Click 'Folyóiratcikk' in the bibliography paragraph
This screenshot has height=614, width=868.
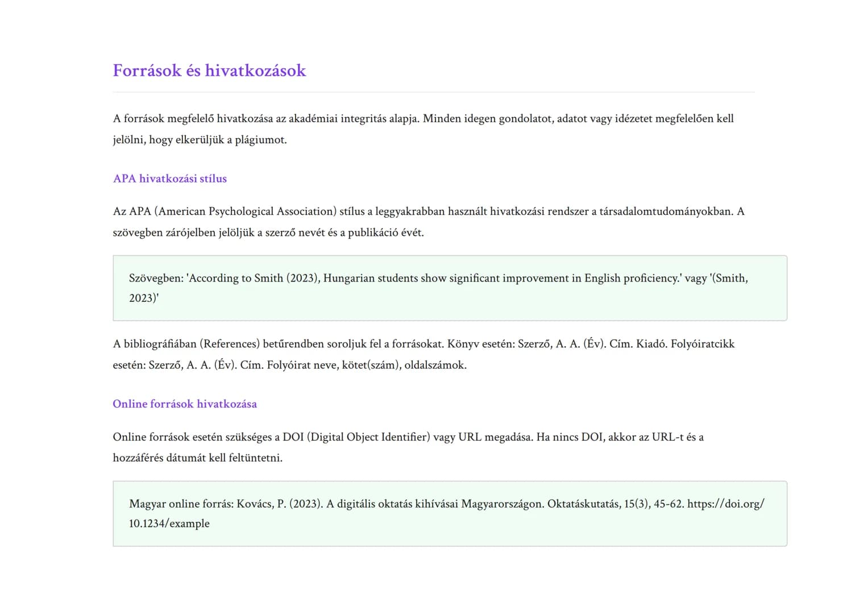(703, 344)
